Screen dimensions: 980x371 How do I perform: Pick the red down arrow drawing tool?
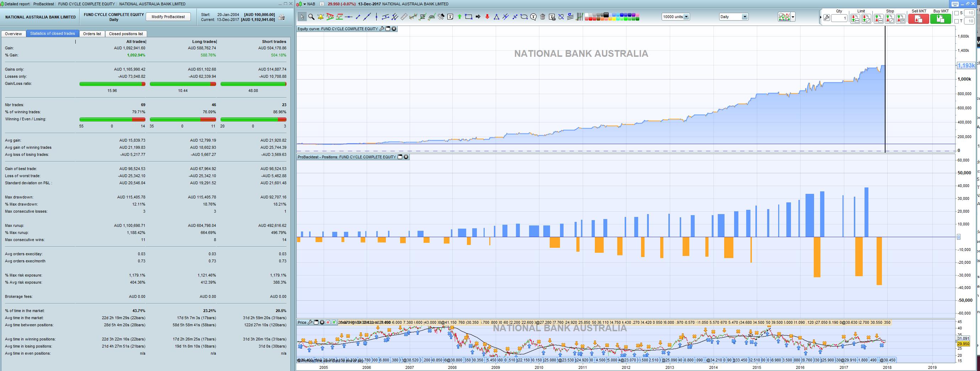[x=488, y=17]
